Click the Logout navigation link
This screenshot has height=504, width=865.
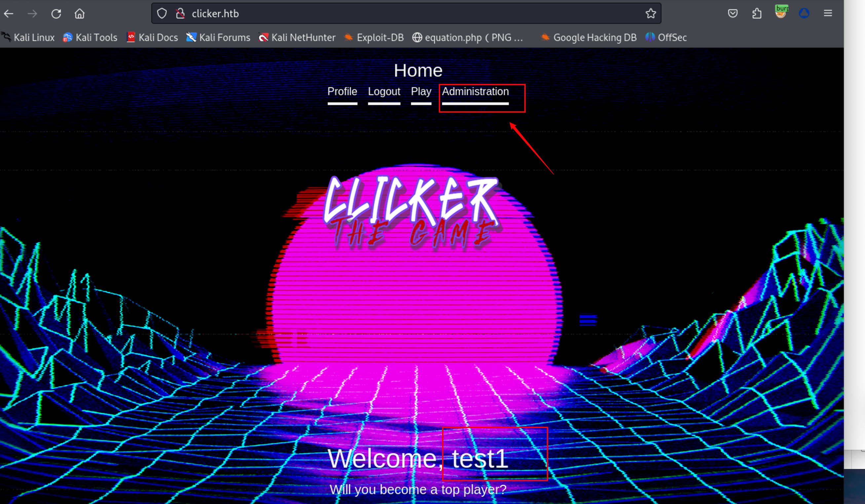point(384,91)
